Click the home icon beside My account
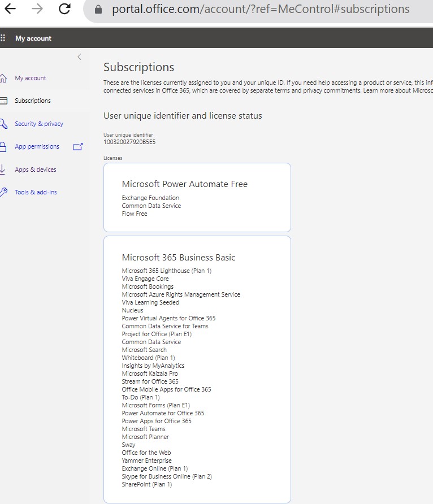This screenshot has height=504, width=433. (3, 78)
